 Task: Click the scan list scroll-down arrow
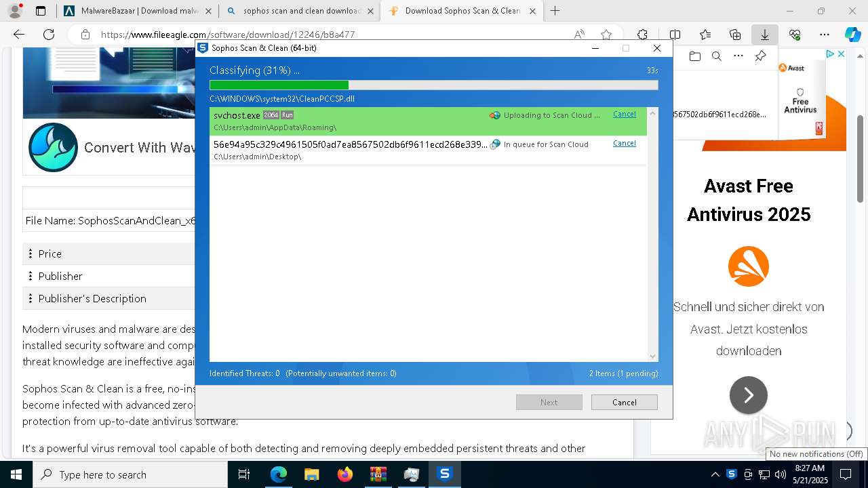(652, 357)
